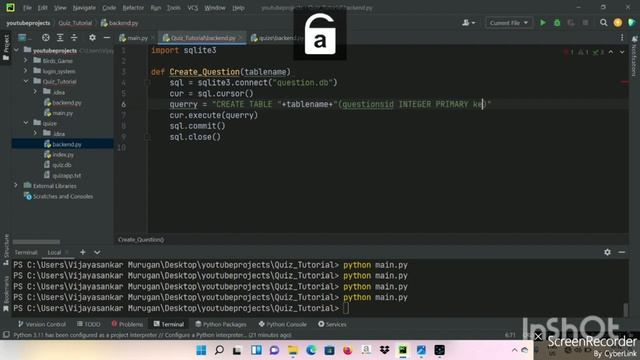This screenshot has width=640, height=360.
Task: Collapse all icon in Project panel
Action: coord(74,38)
